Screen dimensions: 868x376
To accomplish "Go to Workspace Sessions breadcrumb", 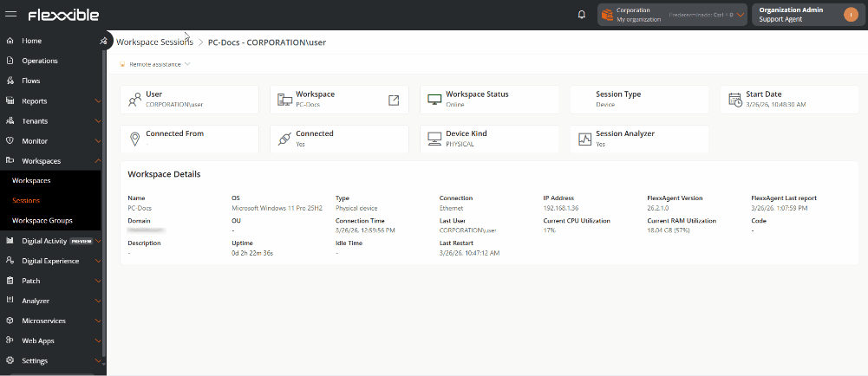I will click(154, 42).
